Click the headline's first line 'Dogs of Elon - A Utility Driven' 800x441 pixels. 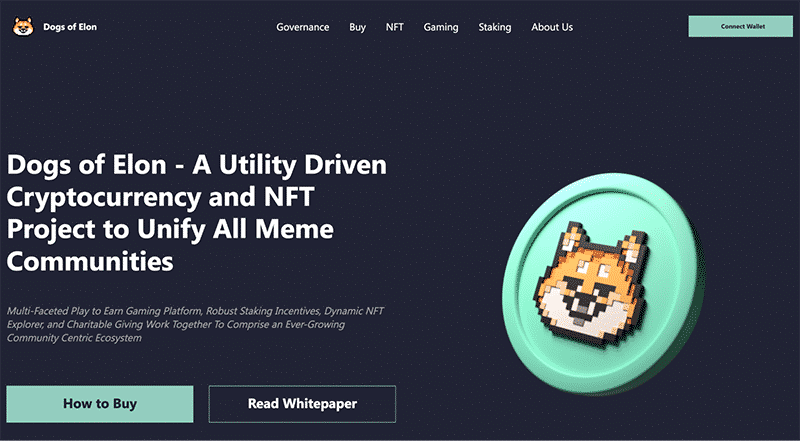click(196, 165)
